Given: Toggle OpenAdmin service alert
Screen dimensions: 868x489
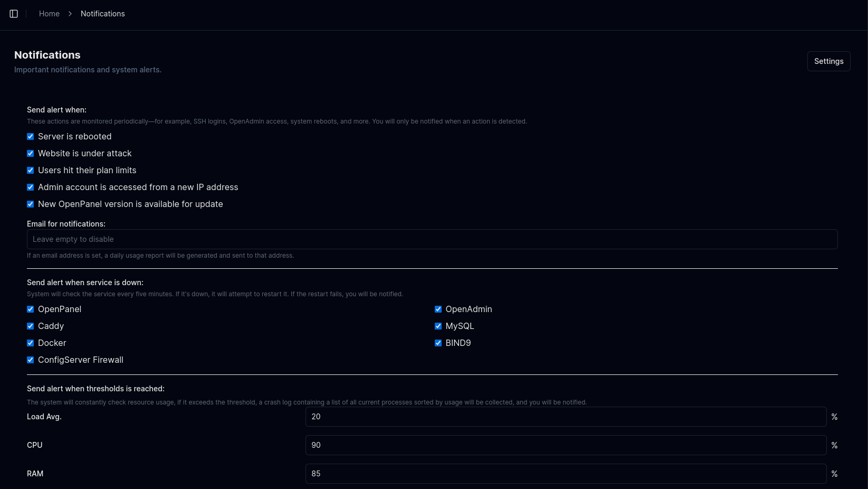Looking at the screenshot, I should click(438, 309).
